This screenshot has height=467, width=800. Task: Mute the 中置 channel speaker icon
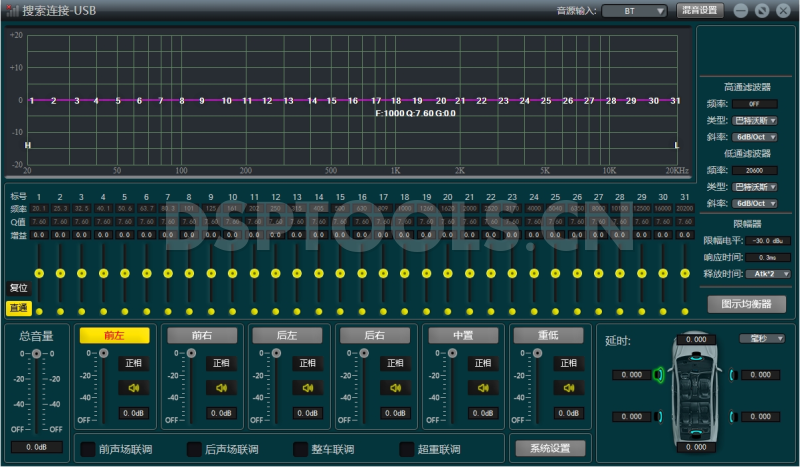click(483, 388)
